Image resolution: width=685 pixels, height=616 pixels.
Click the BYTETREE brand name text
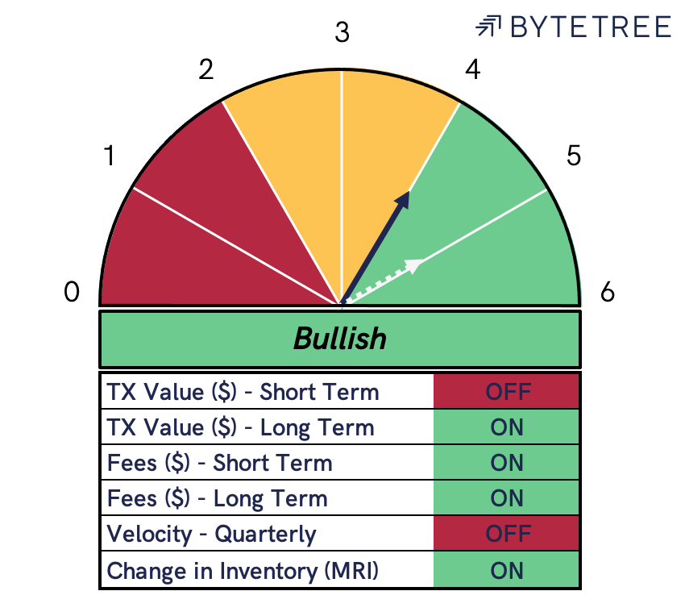590,27
